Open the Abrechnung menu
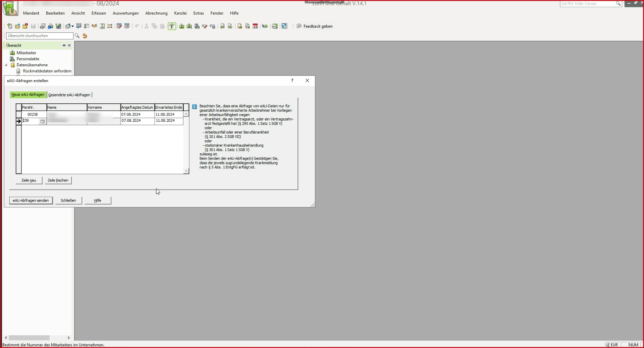The width and height of the screenshot is (644, 348). point(156,13)
